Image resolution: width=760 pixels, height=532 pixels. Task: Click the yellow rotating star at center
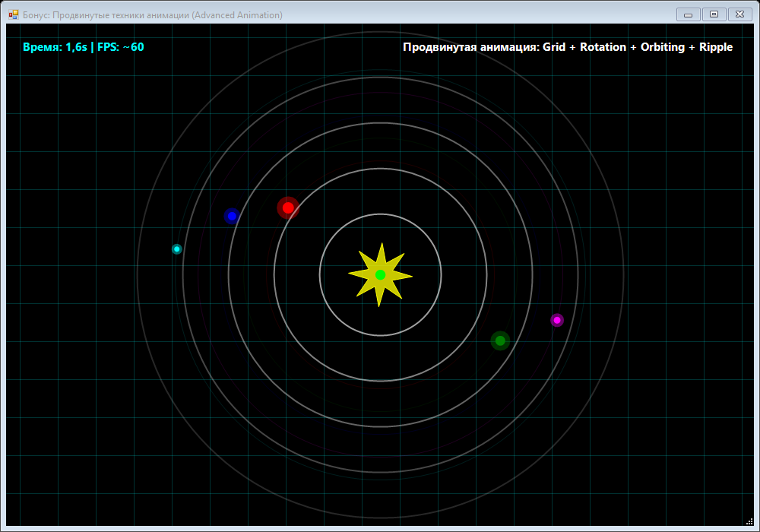coord(381,274)
